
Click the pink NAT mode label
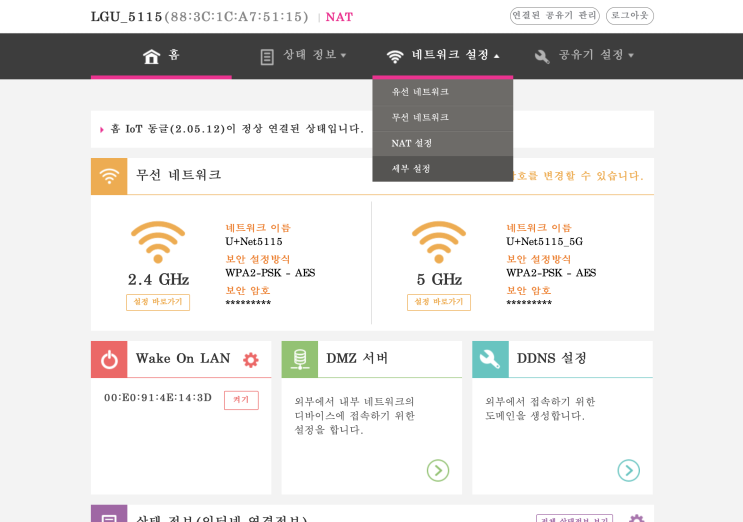point(339,17)
